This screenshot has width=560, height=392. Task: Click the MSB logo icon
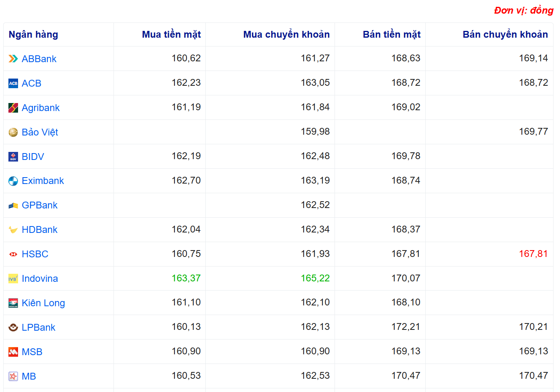13,352
